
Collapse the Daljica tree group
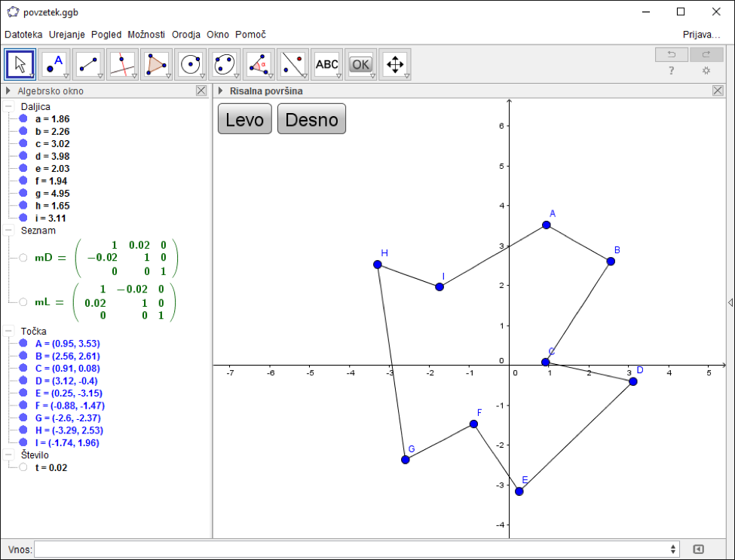[8, 107]
